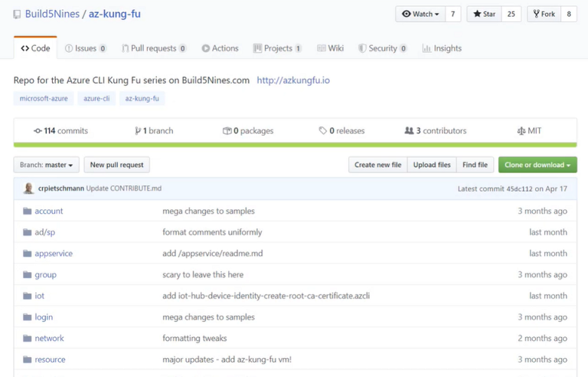Toggle Star on this repository

tap(484, 14)
